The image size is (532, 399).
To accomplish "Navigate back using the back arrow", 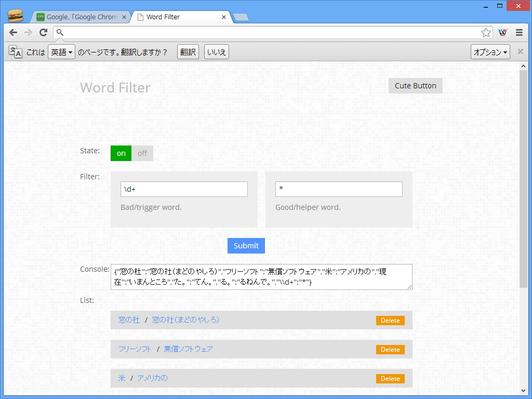I will point(12,32).
